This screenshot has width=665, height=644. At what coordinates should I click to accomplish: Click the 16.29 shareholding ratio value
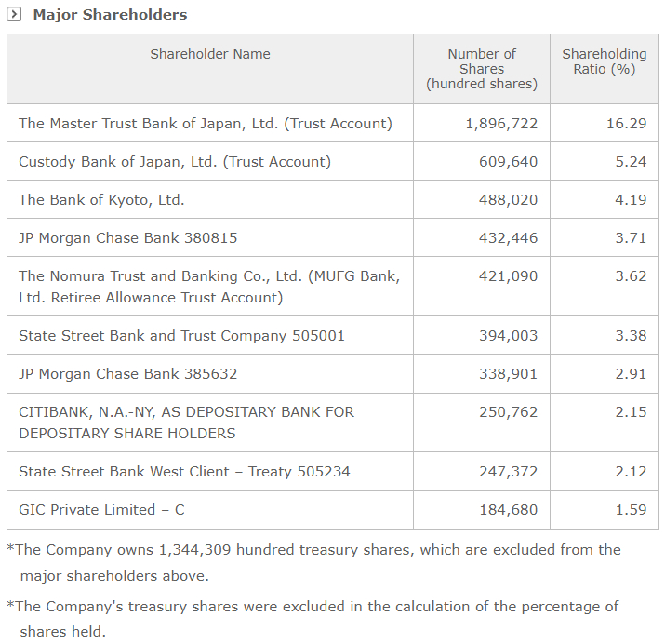point(626,123)
